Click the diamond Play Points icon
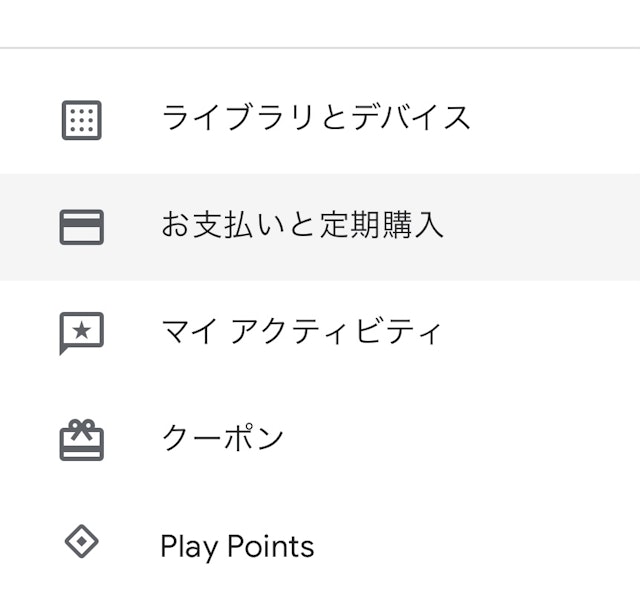Viewport: 640px width, 594px height. [x=81, y=544]
